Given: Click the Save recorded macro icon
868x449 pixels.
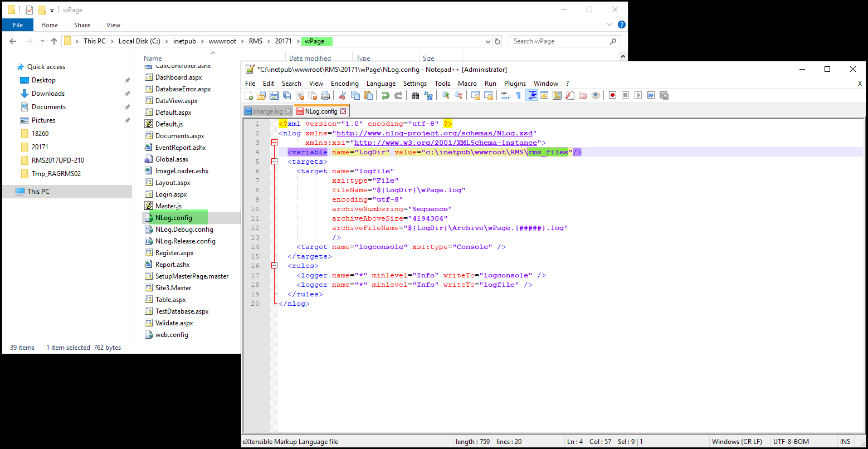Looking at the screenshot, I should 664,95.
